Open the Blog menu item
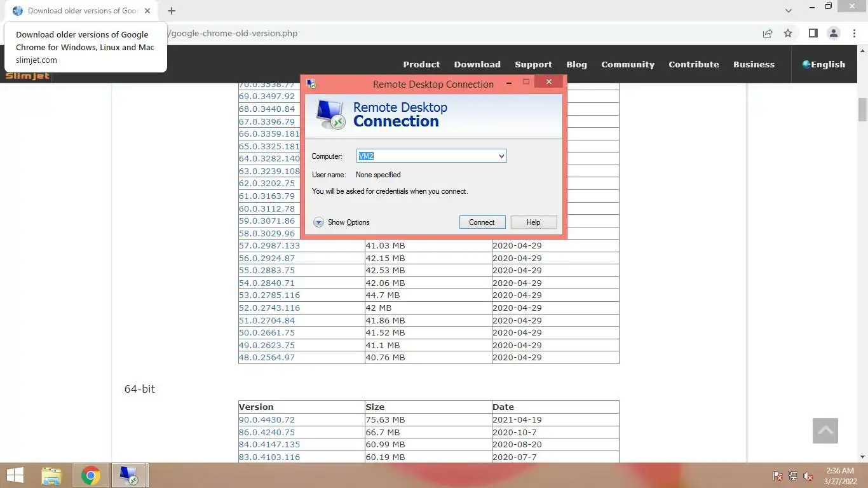The width and height of the screenshot is (868, 488). pos(576,64)
